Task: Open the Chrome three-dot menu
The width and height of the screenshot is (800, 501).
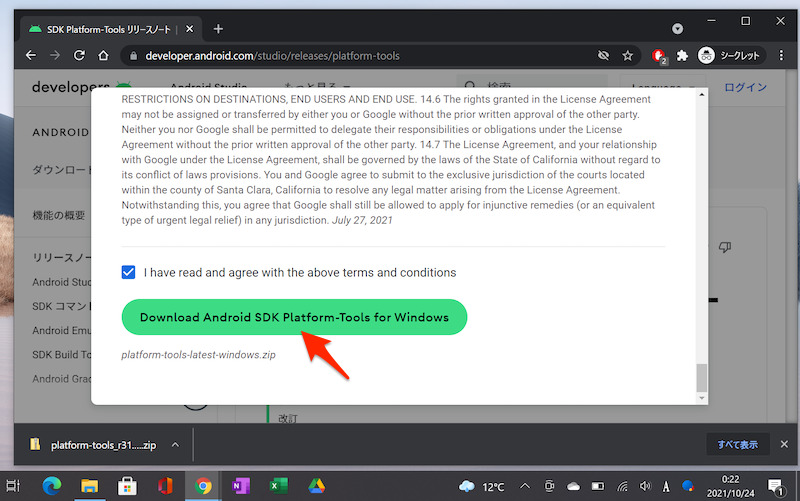Action: point(780,56)
